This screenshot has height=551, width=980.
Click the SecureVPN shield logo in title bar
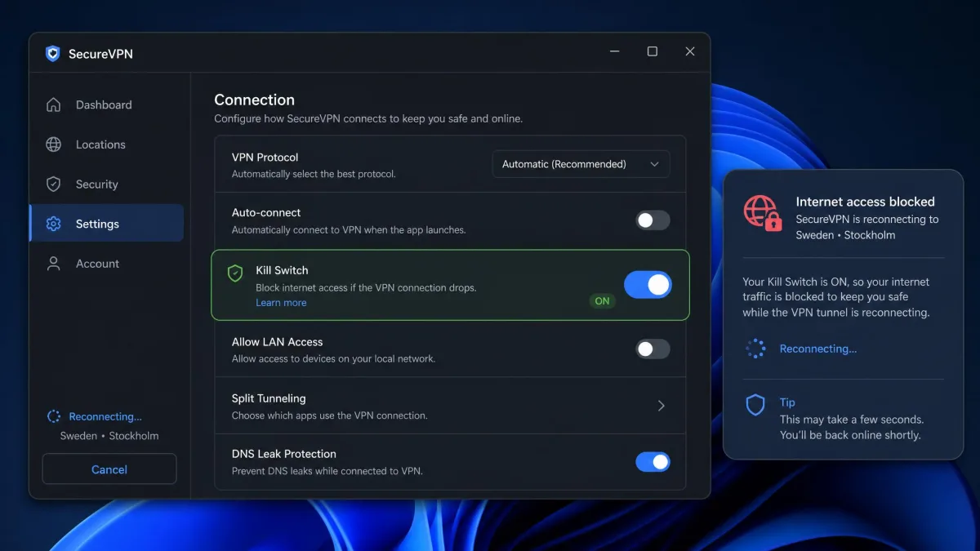[x=53, y=54]
